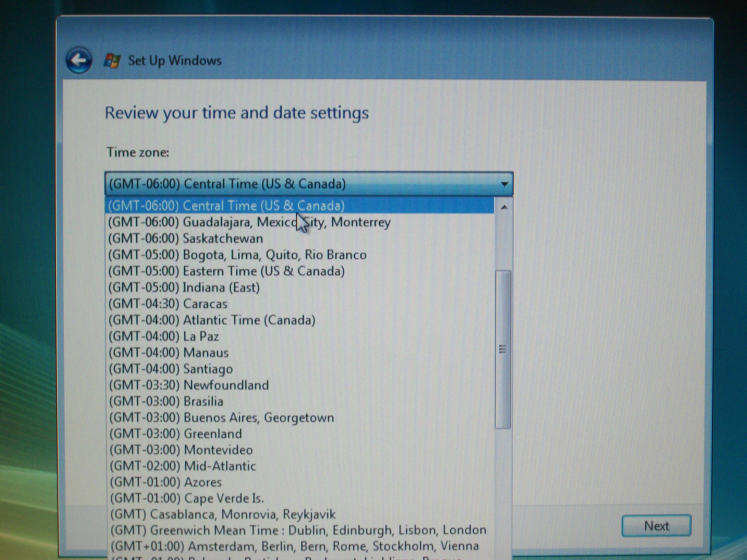Select Atlantic Time (Canada)
The image size is (747, 560).
click(300, 320)
